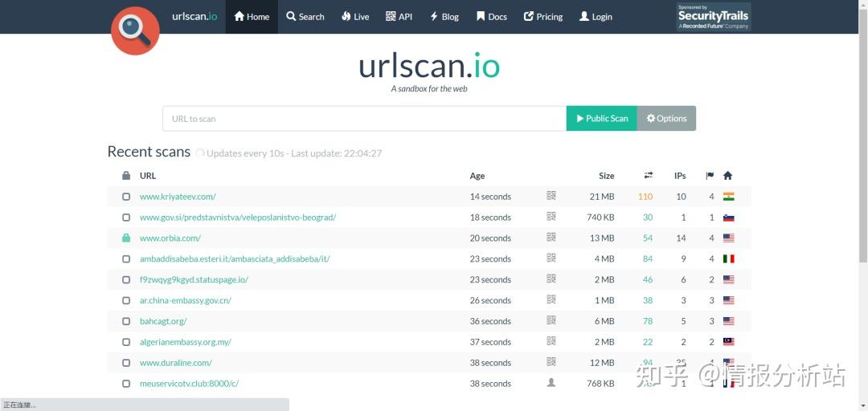Click green lock icon beside www.orbia.com
This screenshot has width=868, height=411.
[x=126, y=238]
